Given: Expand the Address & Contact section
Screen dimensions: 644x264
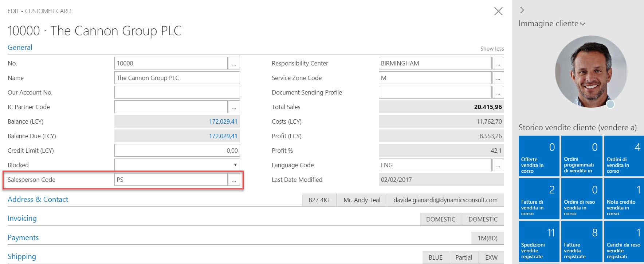Looking at the screenshot, I should (38, 199).
